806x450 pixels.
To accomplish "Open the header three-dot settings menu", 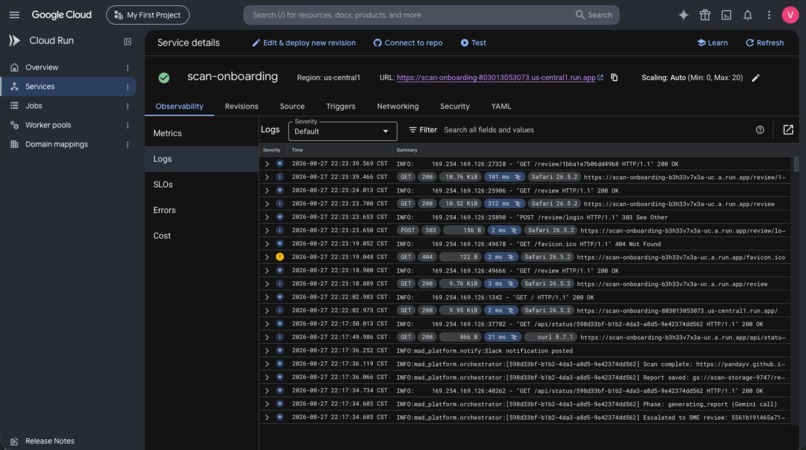I will click(769, 15).
